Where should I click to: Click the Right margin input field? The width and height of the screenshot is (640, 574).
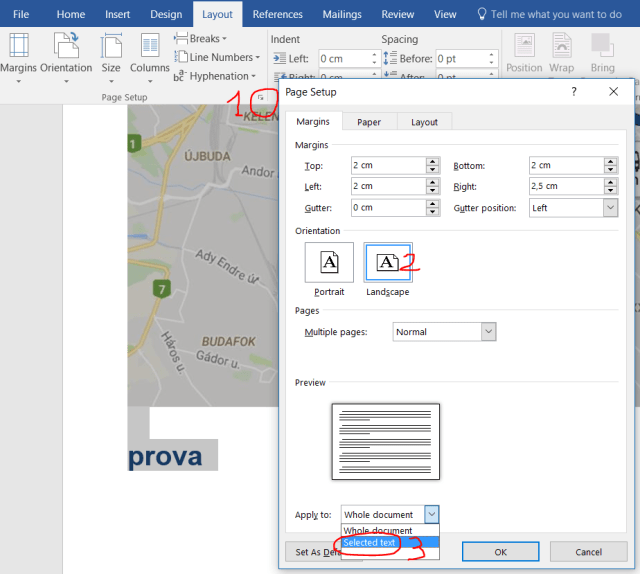[565, 186]
